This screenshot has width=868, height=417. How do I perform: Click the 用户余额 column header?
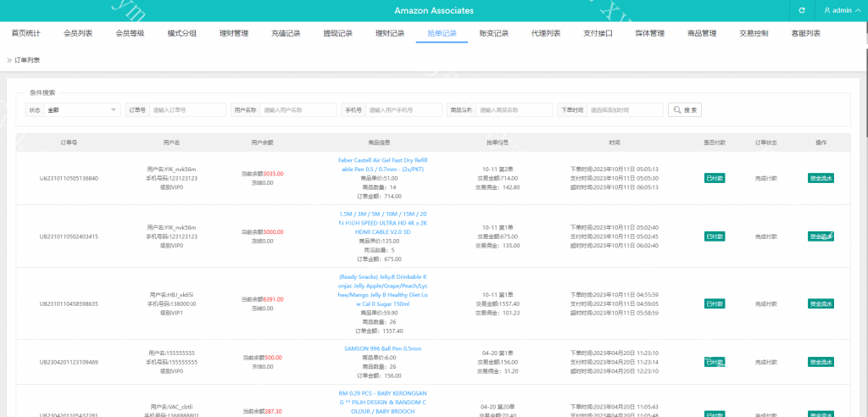point(263,142)
